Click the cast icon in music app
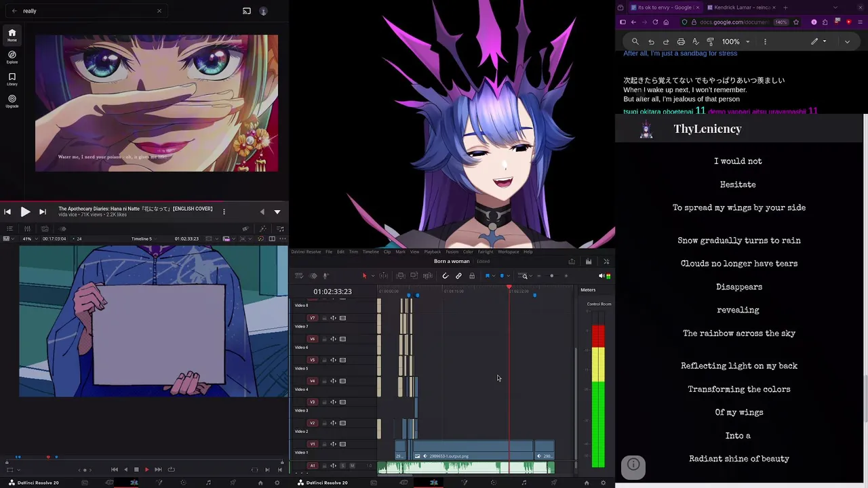Screen dimensions: 868x488 247,11
